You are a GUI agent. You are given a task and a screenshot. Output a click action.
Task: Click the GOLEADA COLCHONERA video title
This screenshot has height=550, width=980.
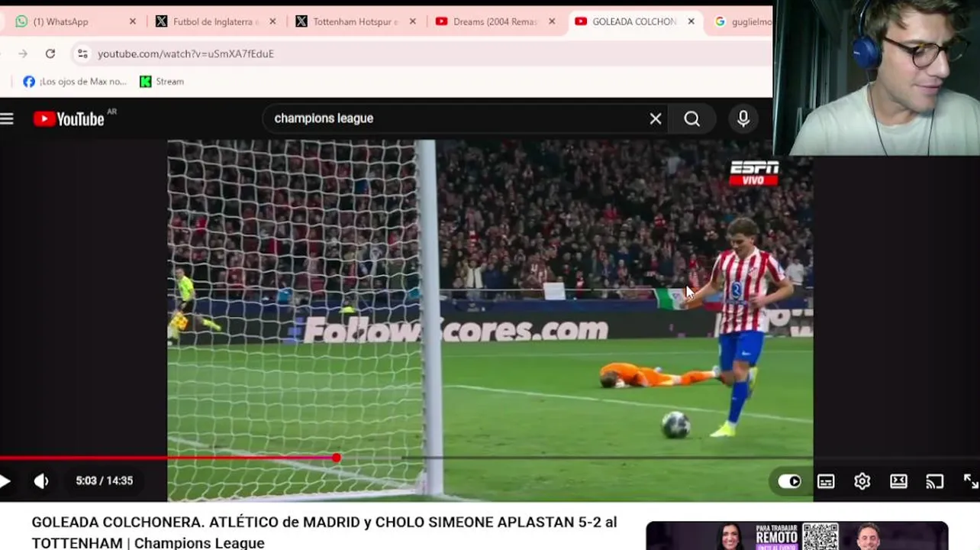tap(324, 532)
